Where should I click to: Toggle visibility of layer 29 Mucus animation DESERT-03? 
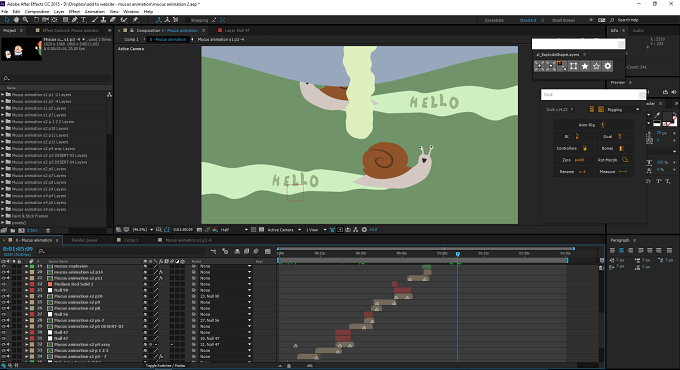(x=4, y=326)
